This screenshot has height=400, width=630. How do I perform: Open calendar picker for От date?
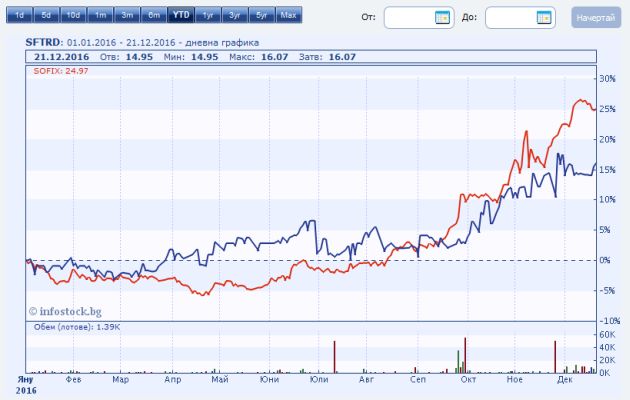coord(442,18)
